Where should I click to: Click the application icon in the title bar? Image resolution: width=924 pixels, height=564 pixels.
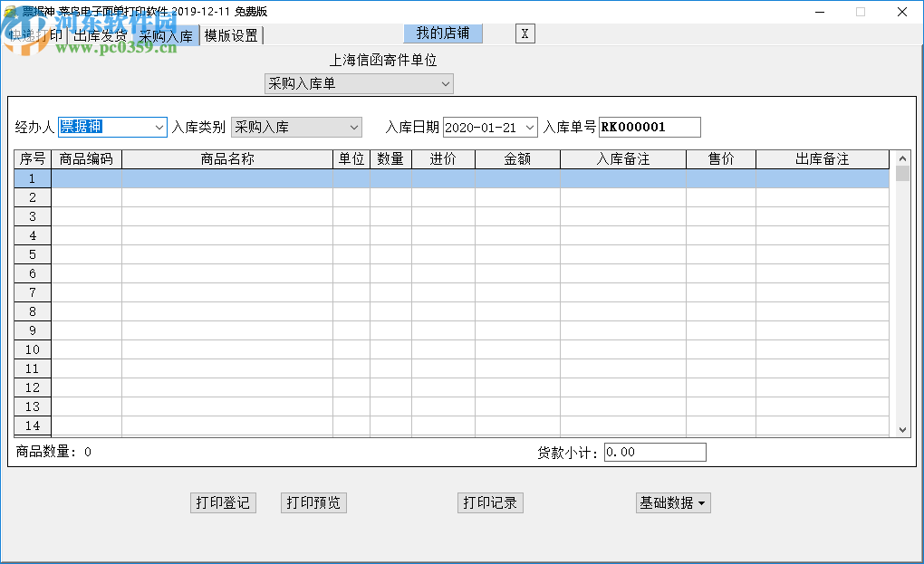click(x=10, y=12)
